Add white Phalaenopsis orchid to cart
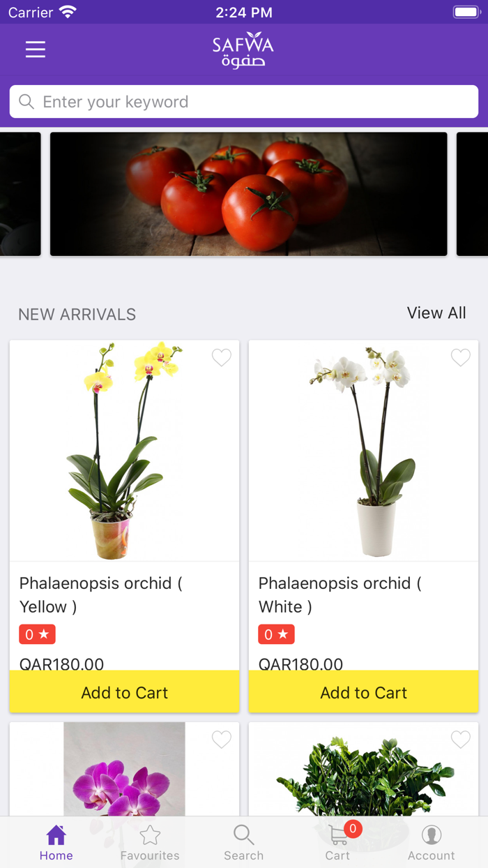Screen dimensions: 488x868 (364, 692)
